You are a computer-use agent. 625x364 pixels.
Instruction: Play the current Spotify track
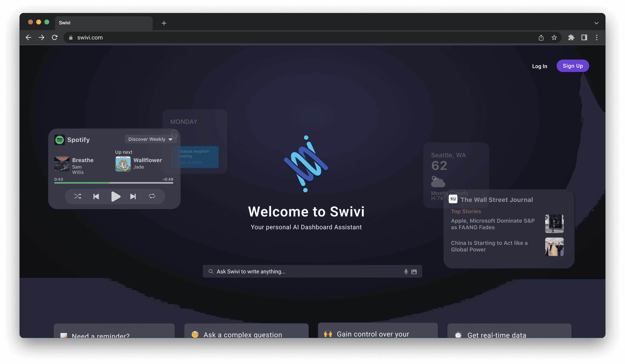[x=116, y=197]
